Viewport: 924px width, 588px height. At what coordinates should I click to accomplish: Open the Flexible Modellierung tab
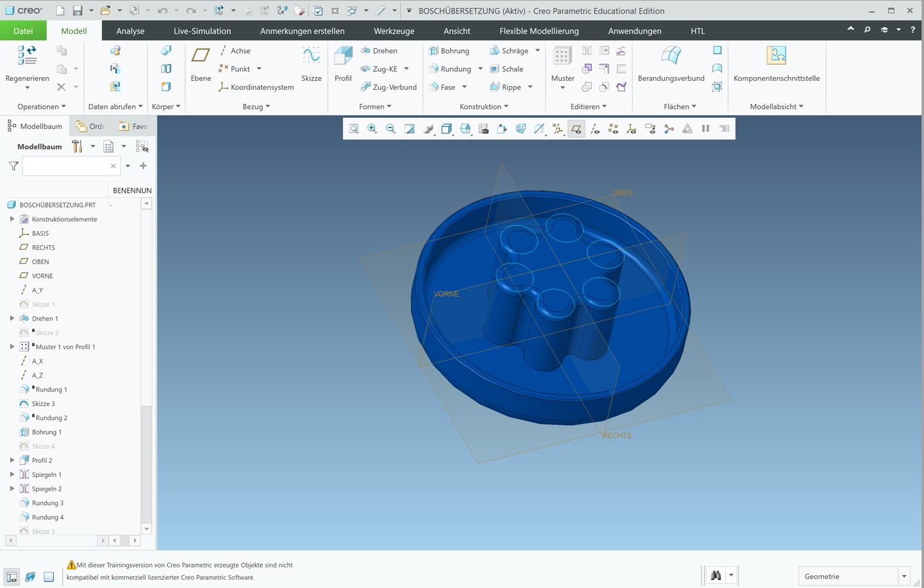(539, 31)
